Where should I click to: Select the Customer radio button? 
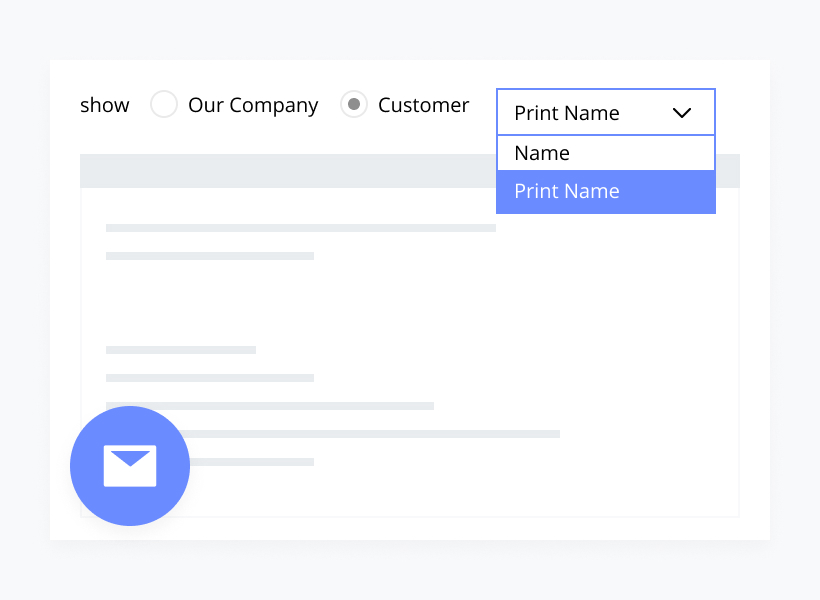tap(354, 105)
